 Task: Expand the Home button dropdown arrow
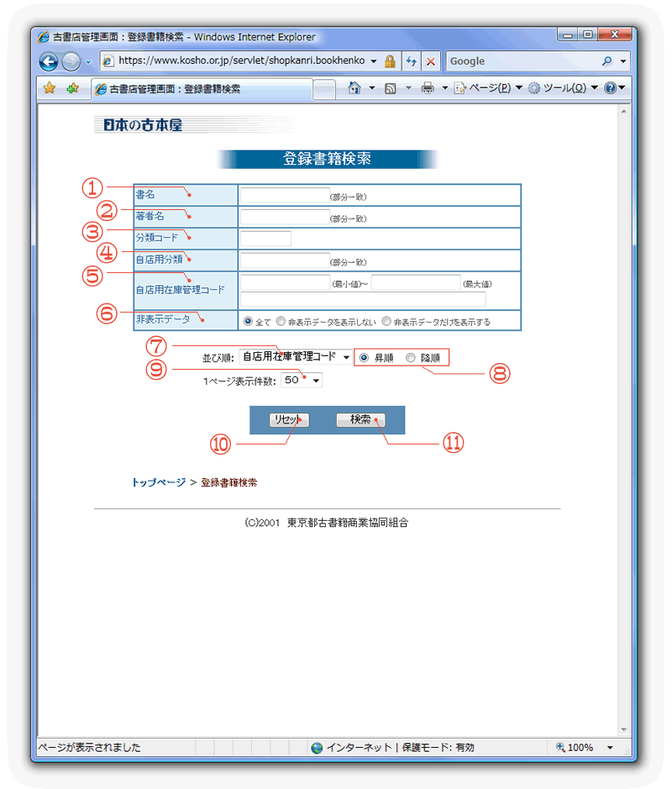click(x=372, y=88)
